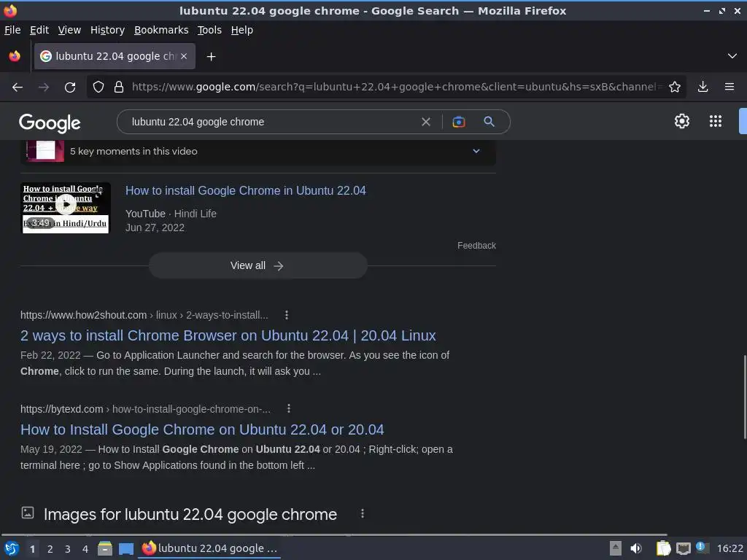Open a new tab with plus
Screen dimensions: 747x560
[x=211, y=57]
